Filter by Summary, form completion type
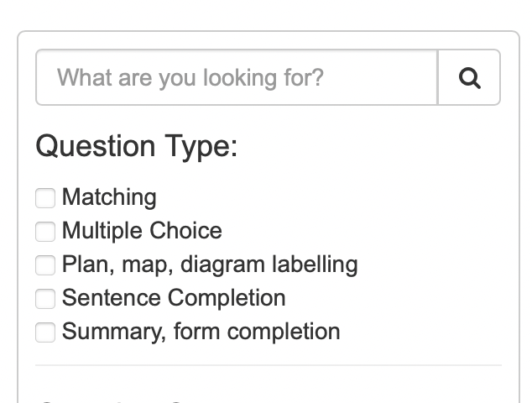532x403 pixels. [x=45, y=332]
